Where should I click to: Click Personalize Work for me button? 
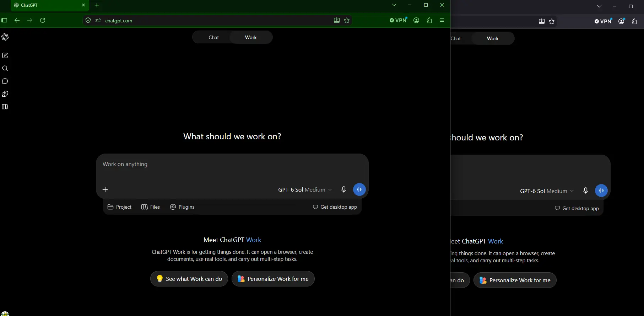(x=273, y=279)
